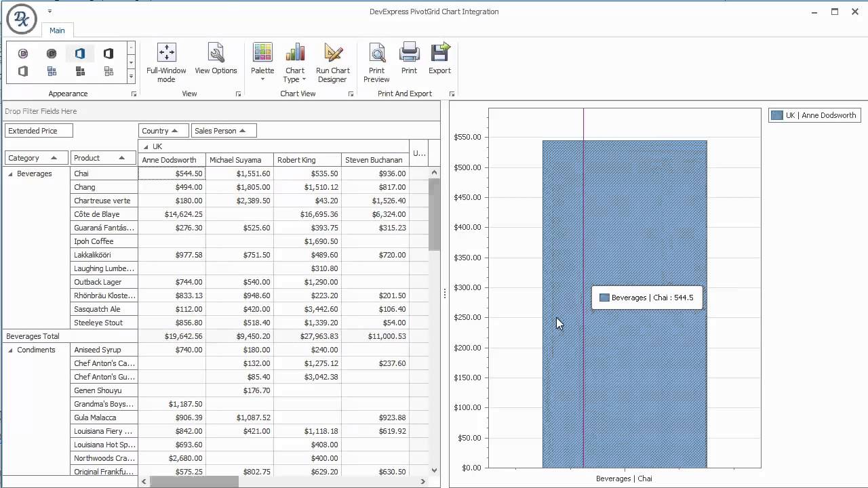Image resolution: width=868 pixels, height=488 pixels.
Task: Apply the DevExpress Style skin icon
Action: click(x=23, y=54)
